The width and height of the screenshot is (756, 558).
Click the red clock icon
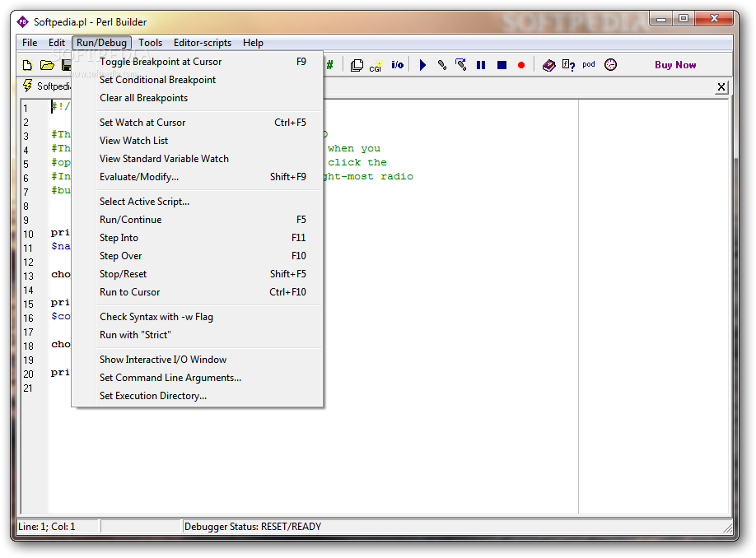coord(610,64)
